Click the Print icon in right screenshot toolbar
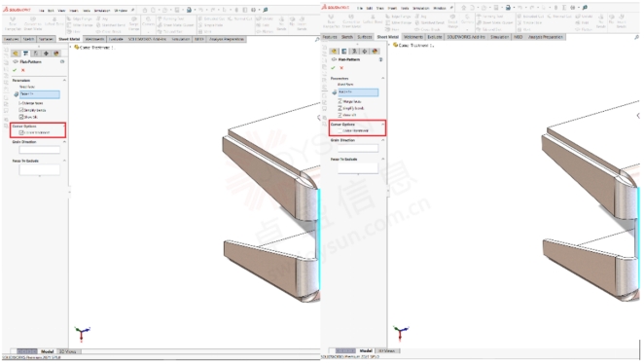 [x=508, y=8]
